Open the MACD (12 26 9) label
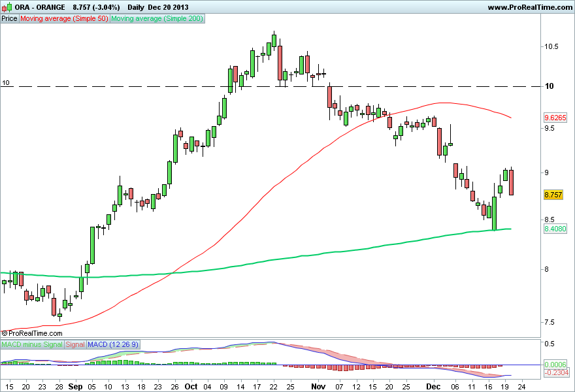Image resolution: width=575 pixels, height=392 pixels. (113, 344)
